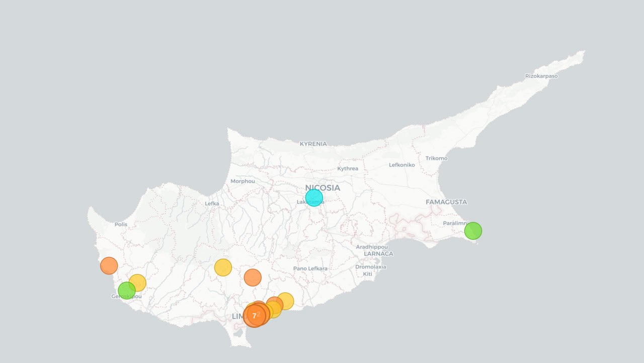Open the orange cluster labeled 7
This screenshot has height=363, width=644.
tap(254, 316)
